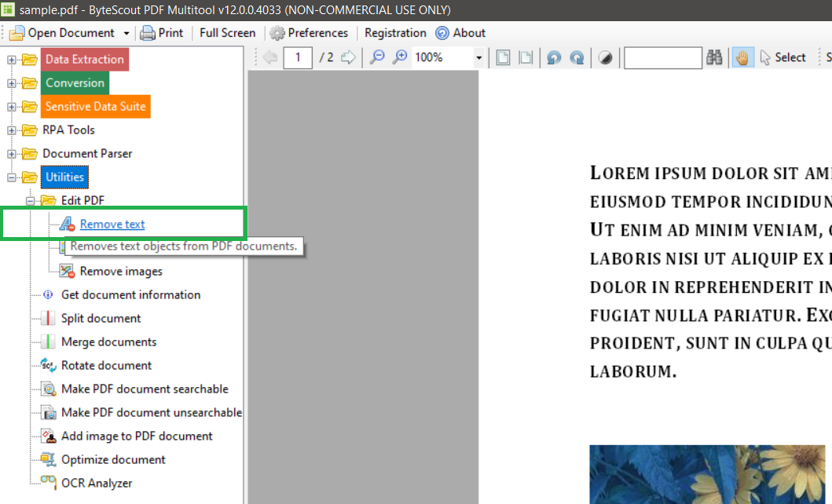
Task: Select the Conversion category
Action: tap(75, 82)
